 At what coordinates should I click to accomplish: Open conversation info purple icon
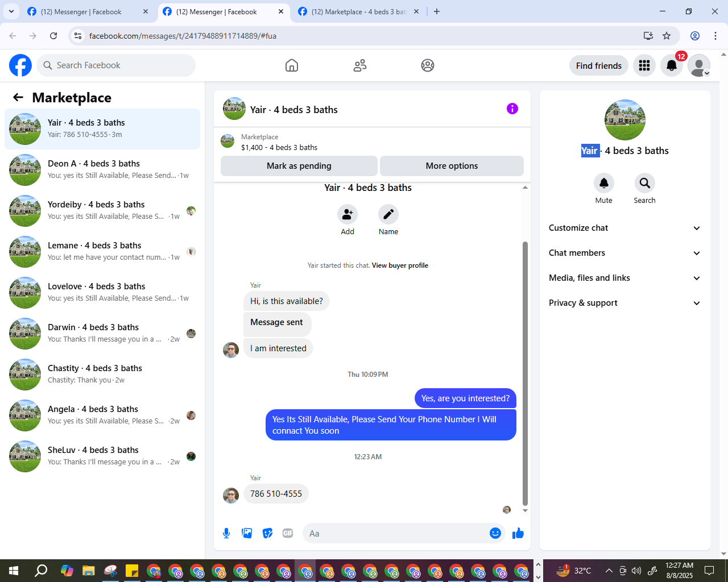click(x=512, y=109)
